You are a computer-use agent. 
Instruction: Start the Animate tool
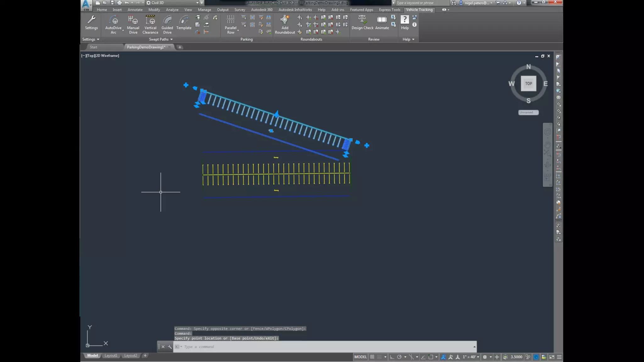point(382,22)
